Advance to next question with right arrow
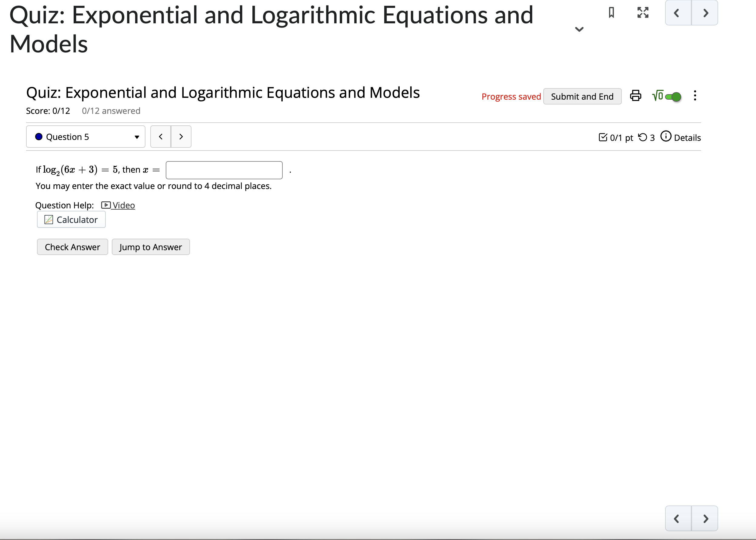This screenshot has height=540, width=756. click(x=181, y=136)
